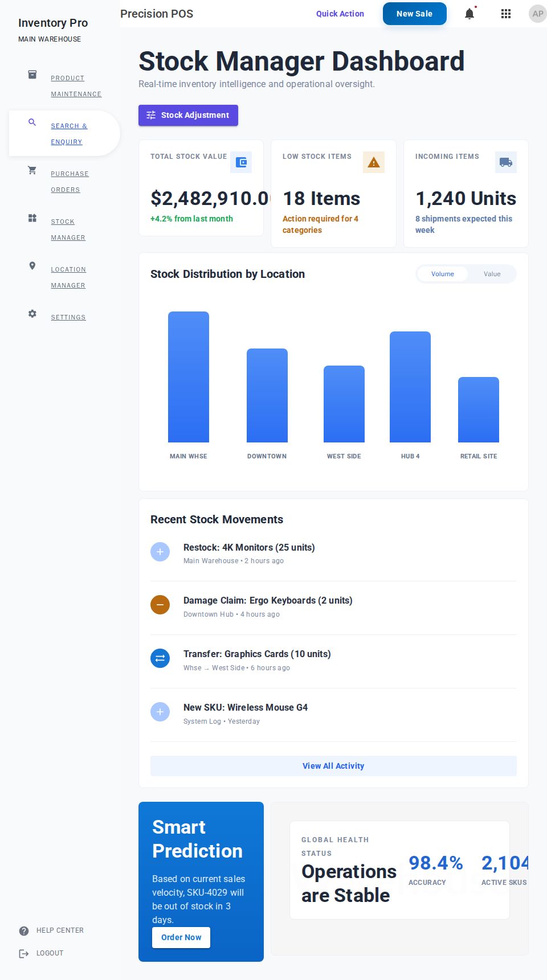Screen dimensions: 547x980
Task: Click the truck icon on Incoming Items
Action: point(506,162)
